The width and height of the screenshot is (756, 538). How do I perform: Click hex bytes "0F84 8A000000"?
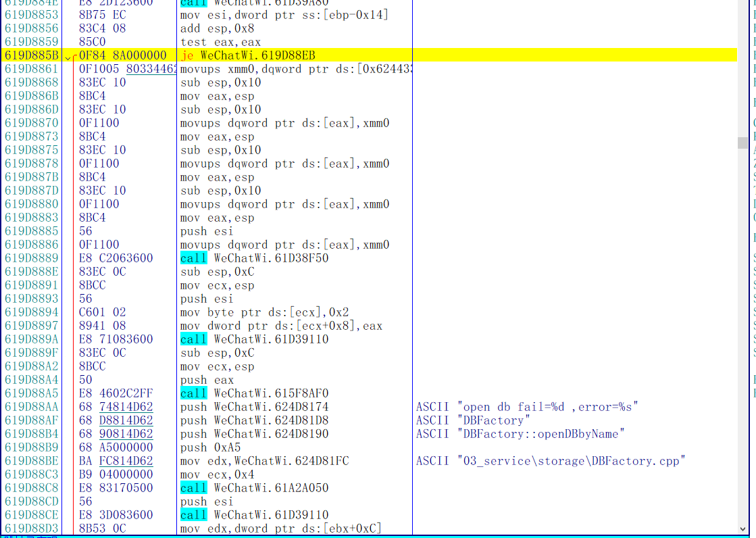click(x=122, y=55)
